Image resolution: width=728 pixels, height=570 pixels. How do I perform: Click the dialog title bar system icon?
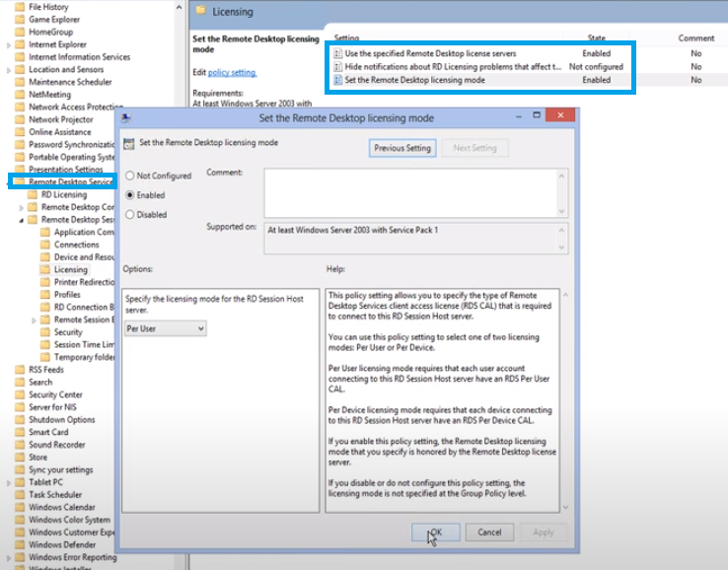pyautogui.click(x=125, y=118)
